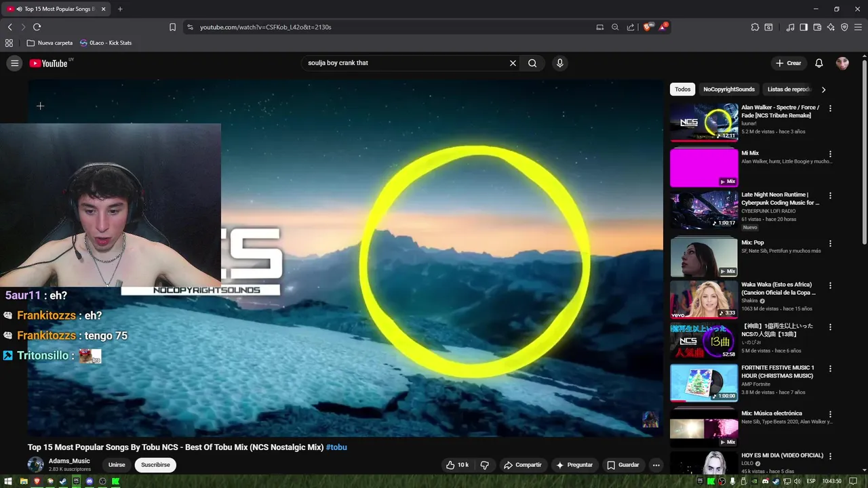This screenshot has height=488, width=868.
Task: Open the Waka Waka Shakira thumbnail
Action: tap(704, 299)
